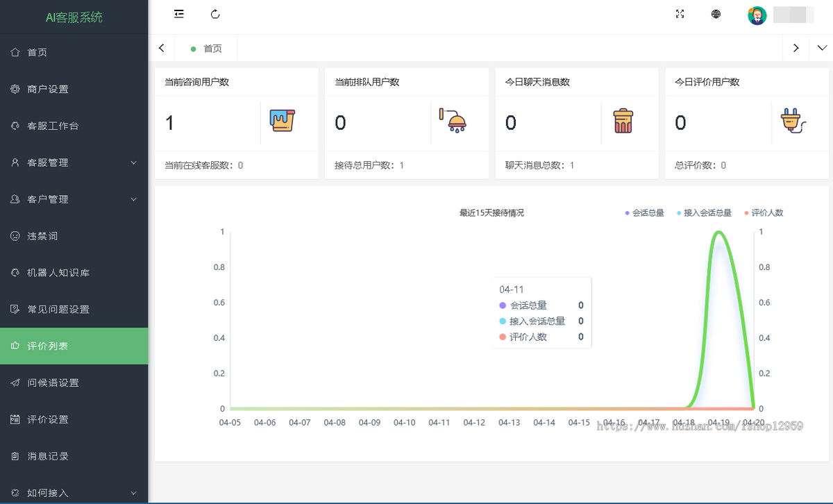
Task: Open the tab options dropdown arrow
Action: click(822, 48)
